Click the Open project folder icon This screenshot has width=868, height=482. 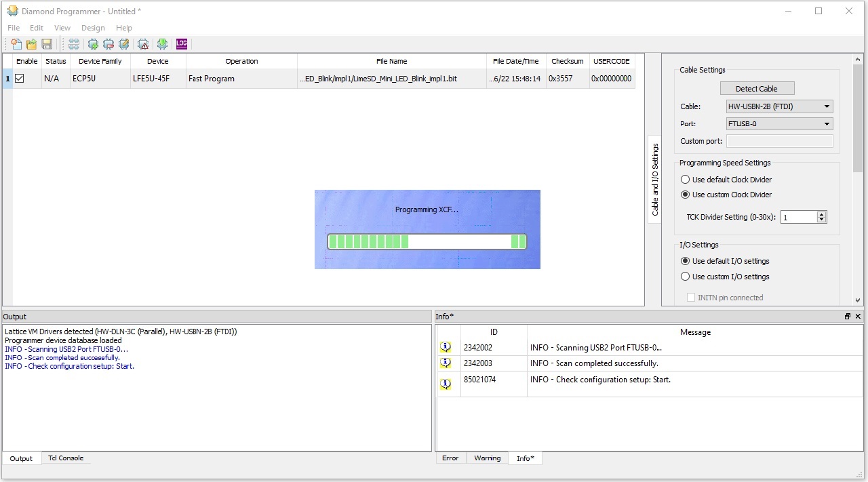[31, 44]
